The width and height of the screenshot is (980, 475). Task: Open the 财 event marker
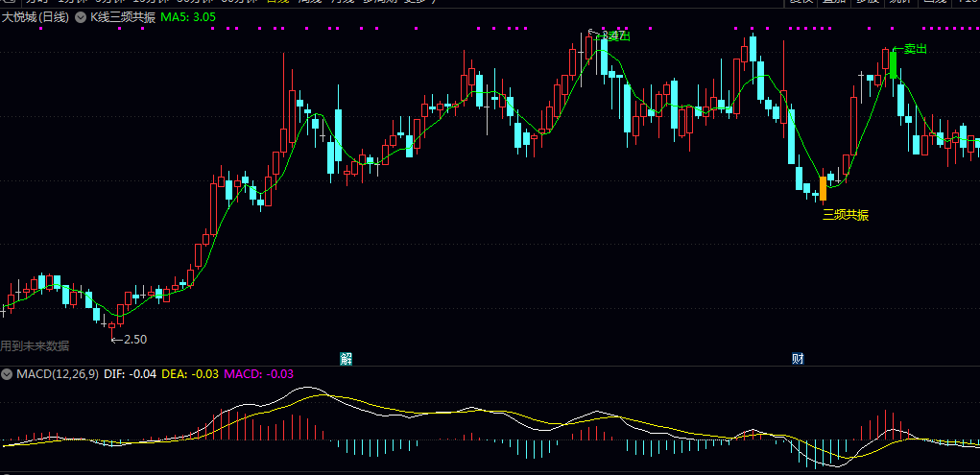pyautogui.click(x=798, y=359)
